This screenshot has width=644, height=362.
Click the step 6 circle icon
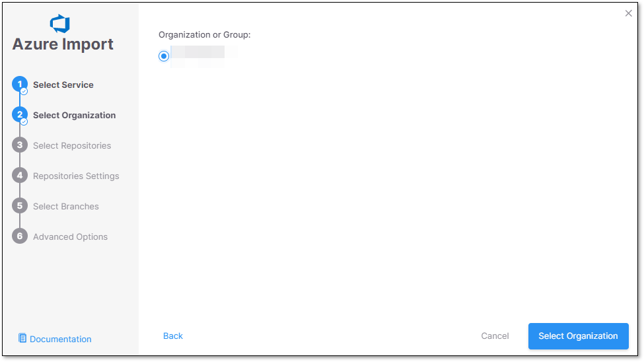point(20,236)
